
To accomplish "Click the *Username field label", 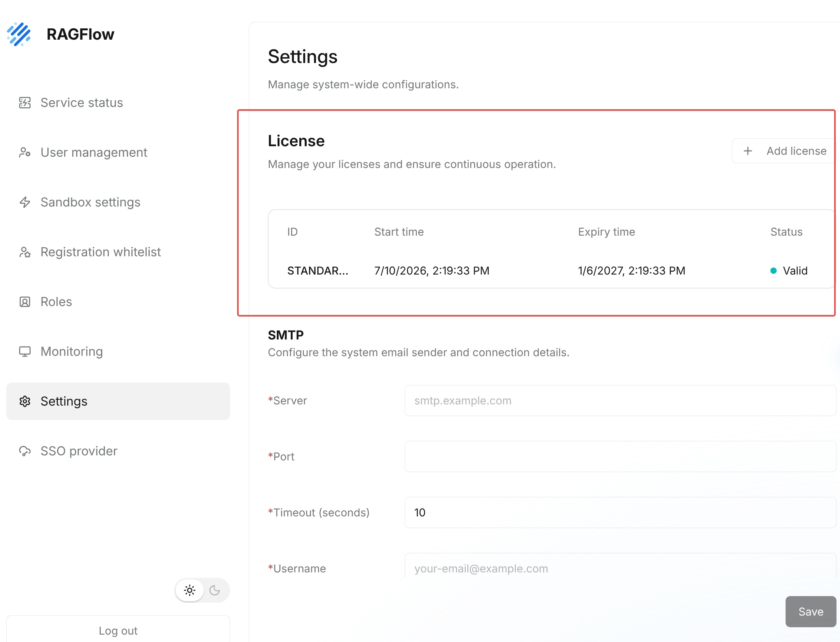I will click(297, 569).
